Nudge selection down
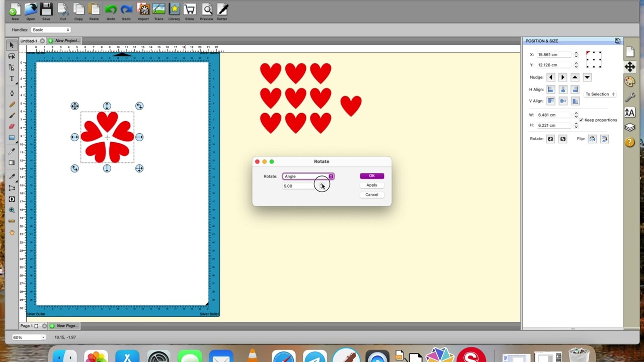The height and width of the screenshot is (362, 644). click(587, 77)
